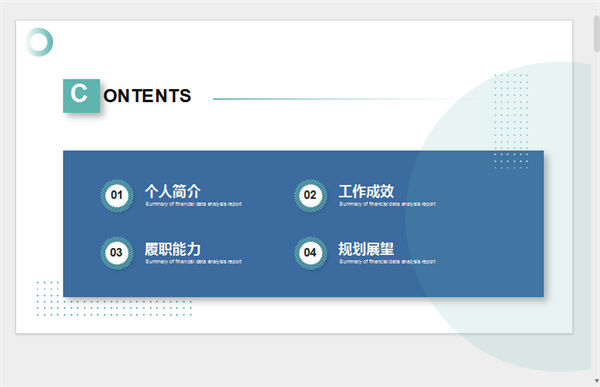The image size is (600, 387).
Task: Click the dotted pattern below blue panel
Action: [114, 307]
